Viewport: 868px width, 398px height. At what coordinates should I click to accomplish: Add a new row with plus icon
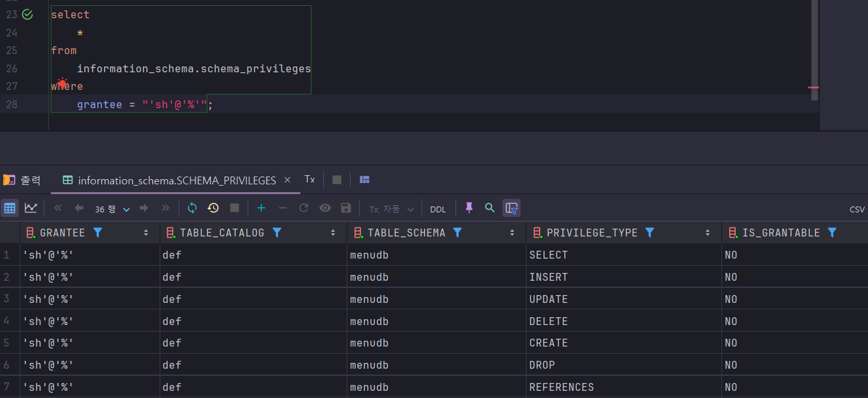coord(261,208)
